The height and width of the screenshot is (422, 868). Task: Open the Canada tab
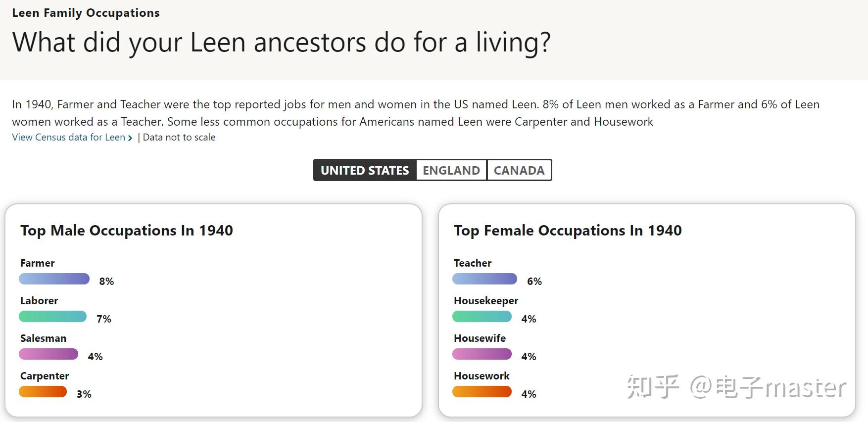(x=519, y=170)
